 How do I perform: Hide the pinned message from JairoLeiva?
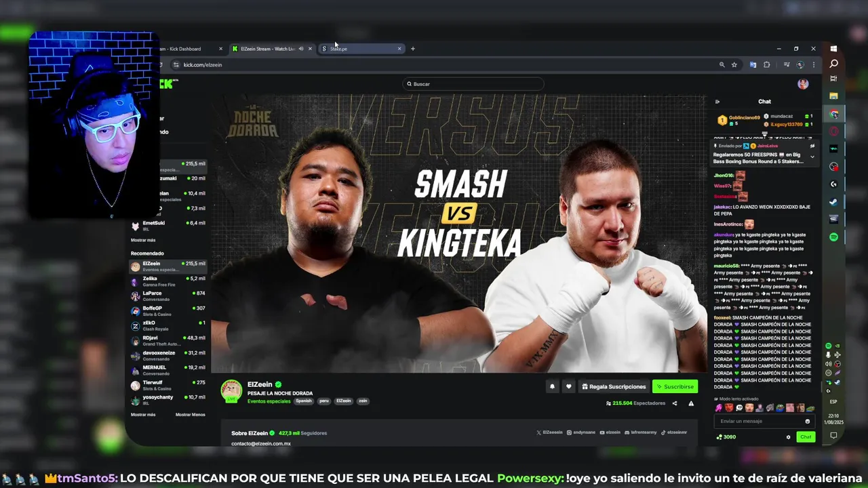812,146
